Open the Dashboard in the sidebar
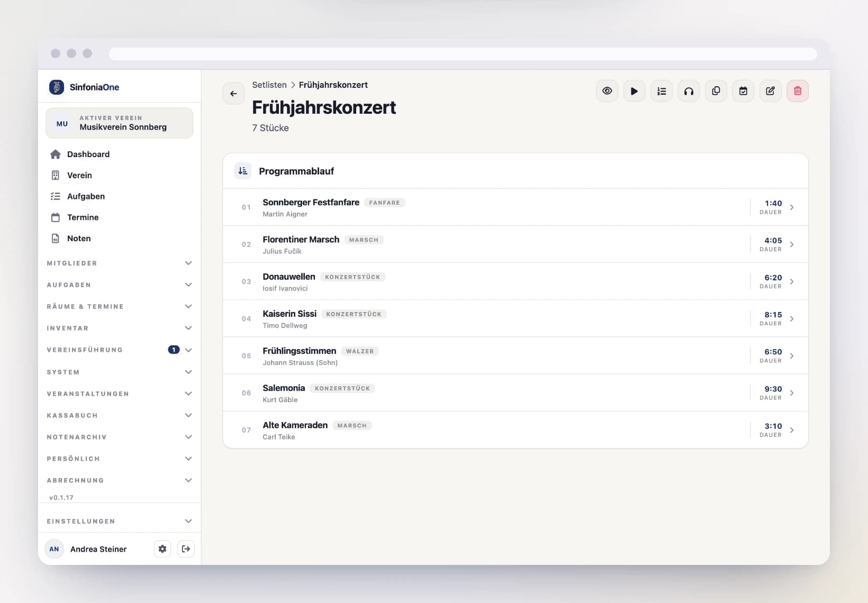The image size is (868, 603). tap(120, 154)
